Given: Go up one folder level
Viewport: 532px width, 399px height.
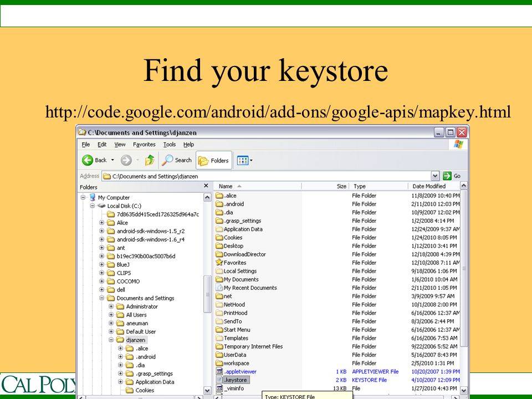Looking at the screenshot, I should click(150, 160).
